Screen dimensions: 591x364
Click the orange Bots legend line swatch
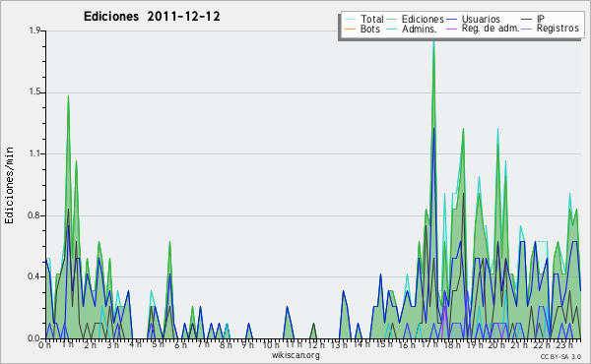[x=350, y=29]
